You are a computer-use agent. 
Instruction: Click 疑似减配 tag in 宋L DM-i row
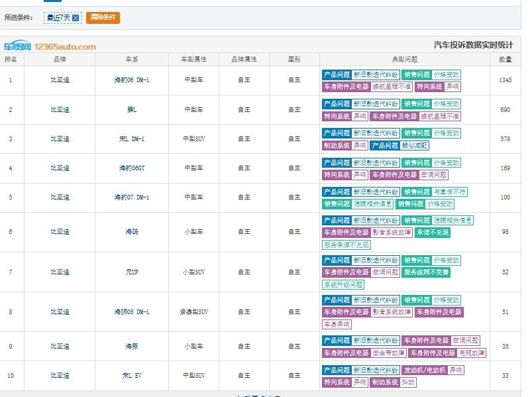coord(414,146)
